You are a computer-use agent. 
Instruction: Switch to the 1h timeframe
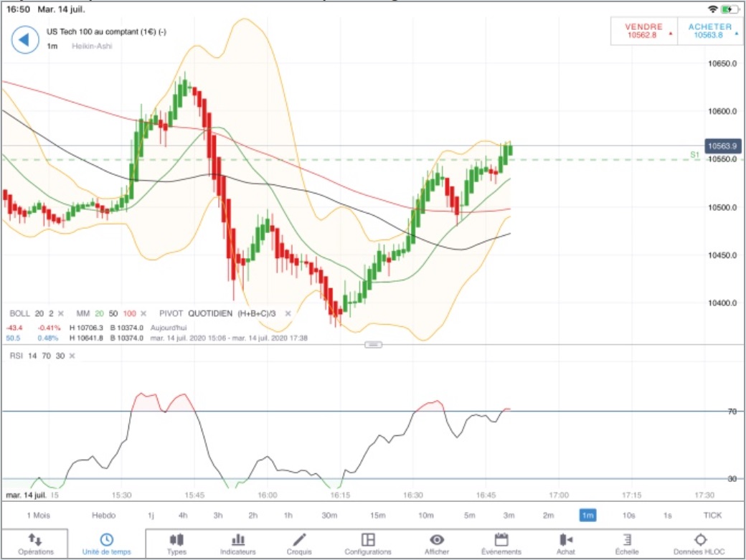(288, 516)
